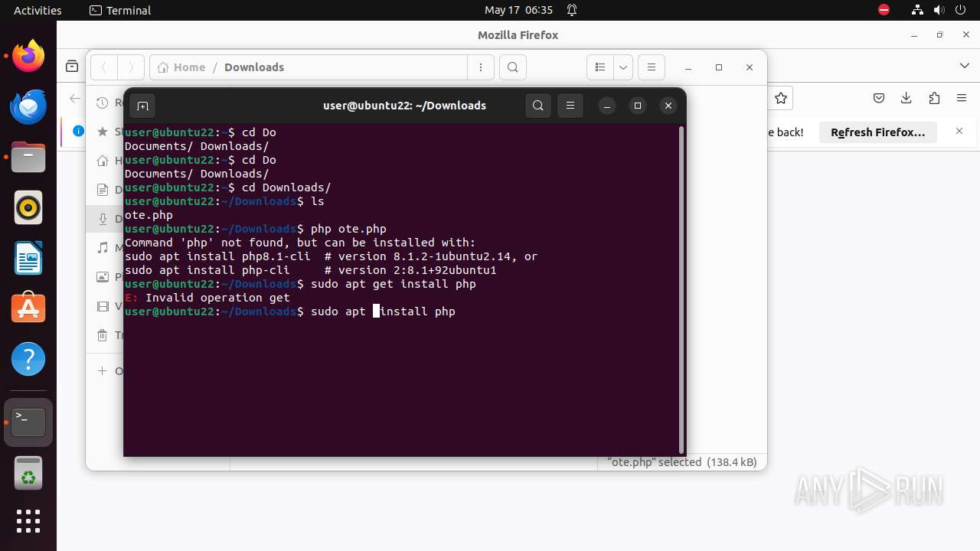Open Firefox application menu

(962, 98)
